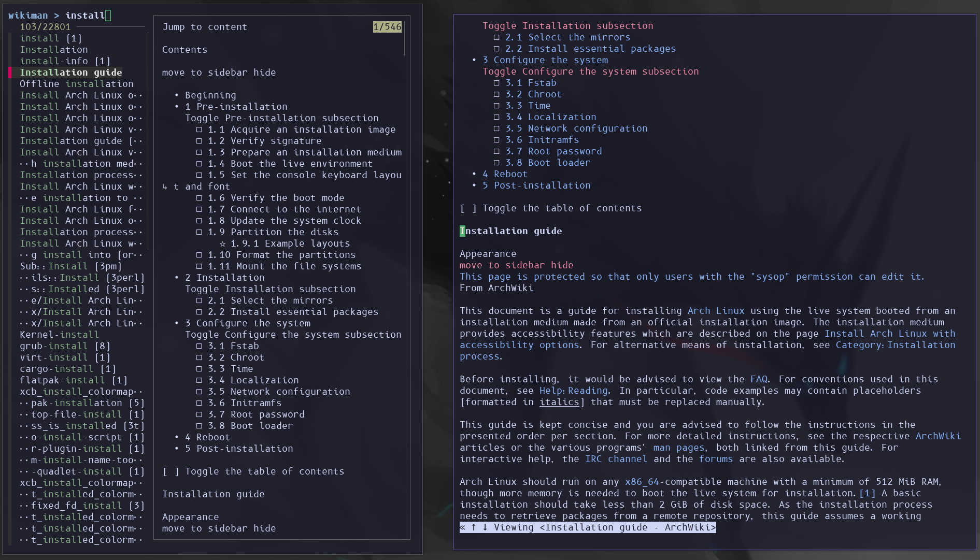Toggle the table of contents checkbox in browser pane
This screenshot has height=560, width=980.
468,208
